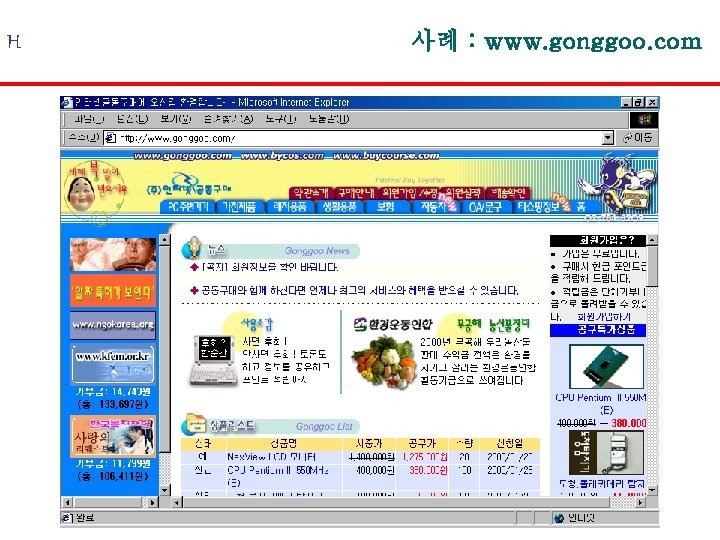Click the left frame scroll-down arrow

[x=165, y=490]
